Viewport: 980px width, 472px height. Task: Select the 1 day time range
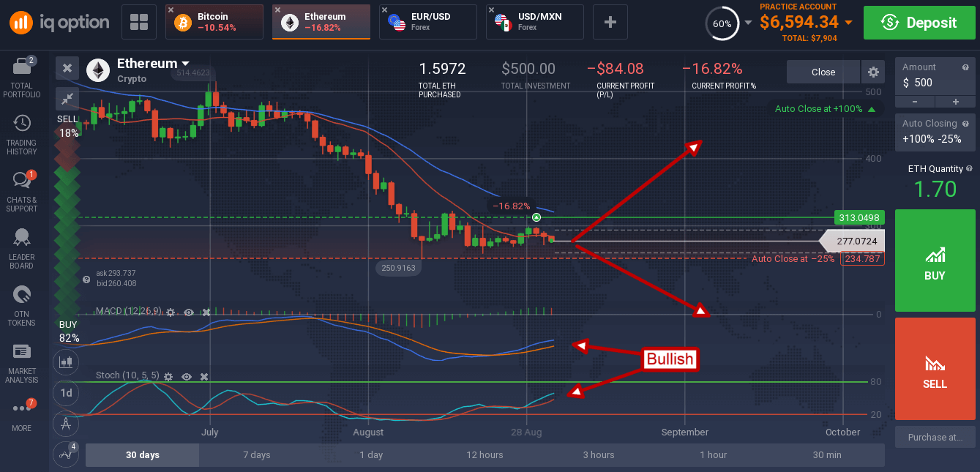[x=371, y=454]
